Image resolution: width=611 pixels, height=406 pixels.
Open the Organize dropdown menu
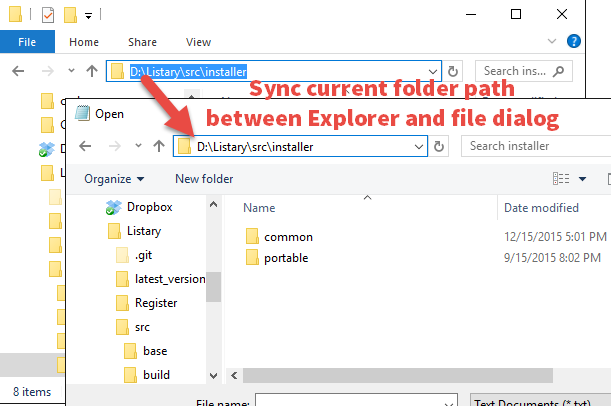[x=114, y=179]
